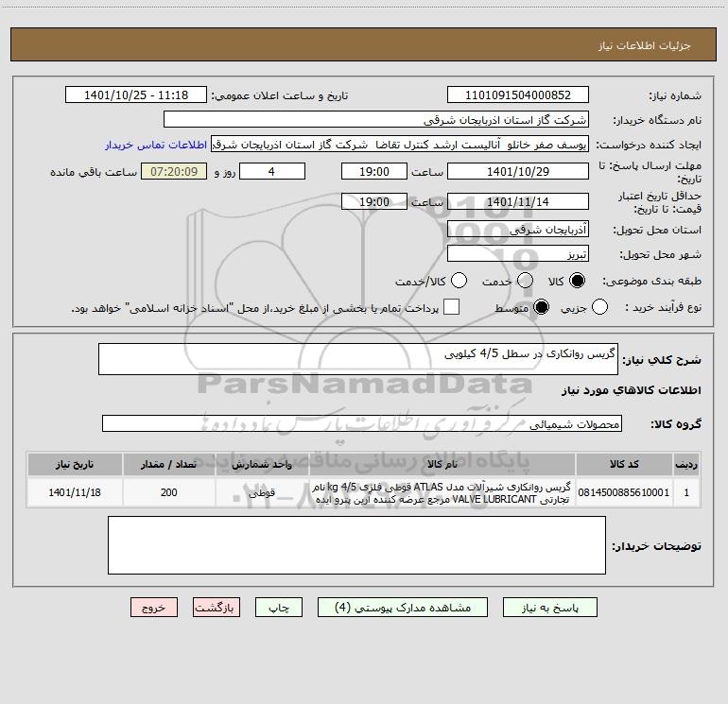This screenshot has height=704, width=728.
Task: Click the delivery city field 'تبریز'
Action: pos(518,254)
